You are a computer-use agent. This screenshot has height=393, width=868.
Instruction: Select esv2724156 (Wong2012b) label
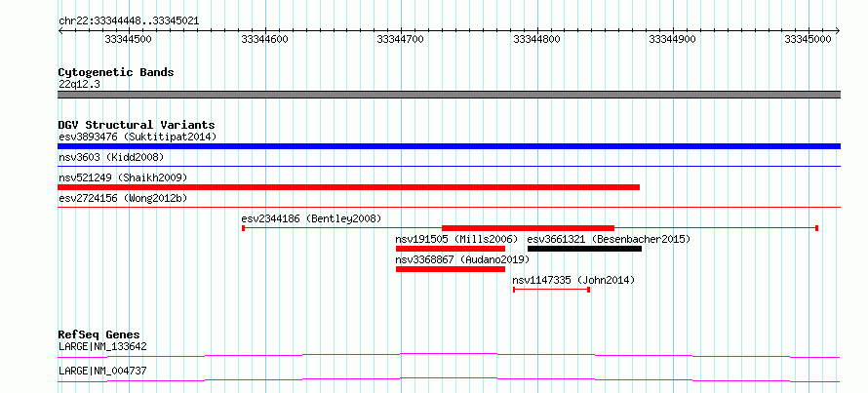tap(125, 198)
